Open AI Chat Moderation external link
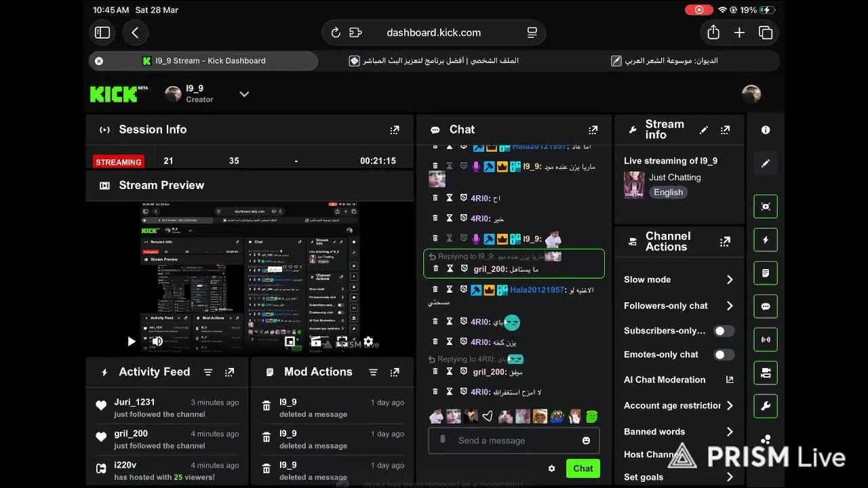868x488 pixels. [730, 380]
